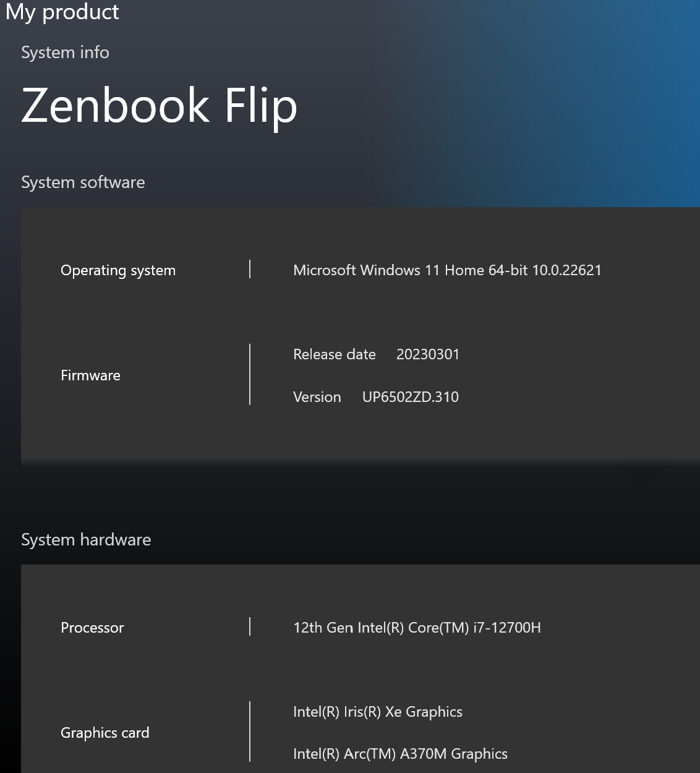The width and height of the screenshot is (700, 773).
Task: Select the System info subtitle
Action: coord(65,53)
